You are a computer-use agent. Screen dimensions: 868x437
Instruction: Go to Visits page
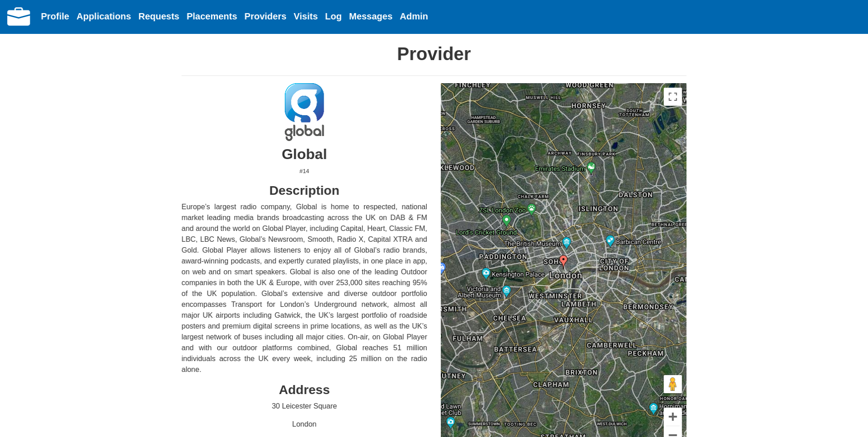[x=306, y=16]
